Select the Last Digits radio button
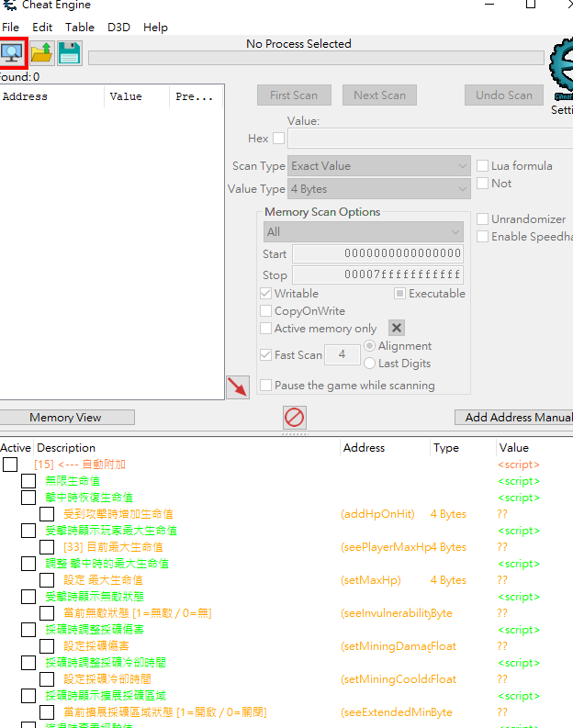The height and width of the screenshot is (728, 573). (x=369, y=364)
